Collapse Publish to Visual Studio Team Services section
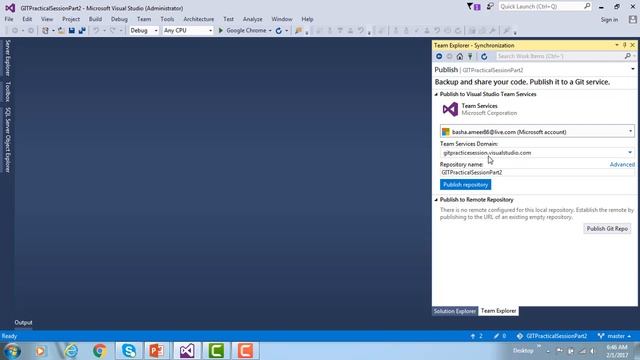The image size is (640, 360). (x=436, y=94)
